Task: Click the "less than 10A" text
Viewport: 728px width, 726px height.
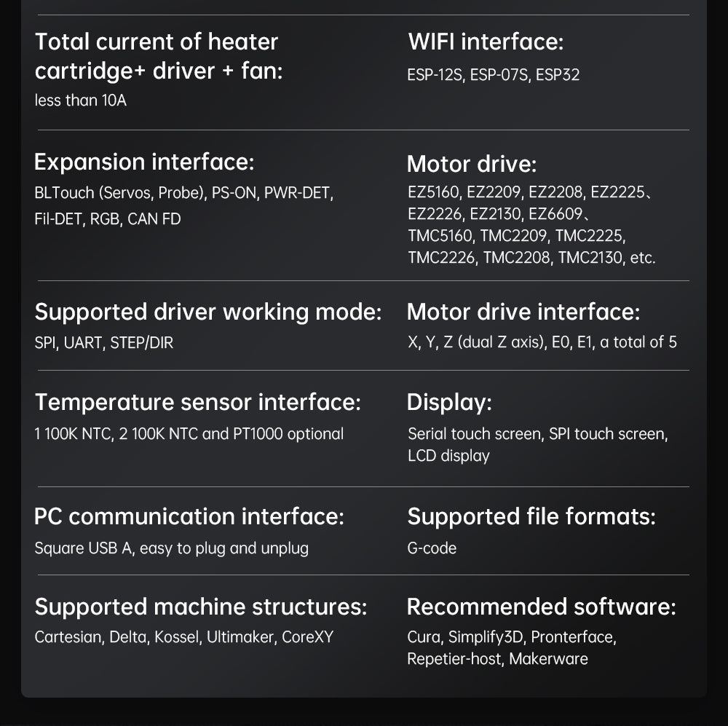Action: pos(80,100)
